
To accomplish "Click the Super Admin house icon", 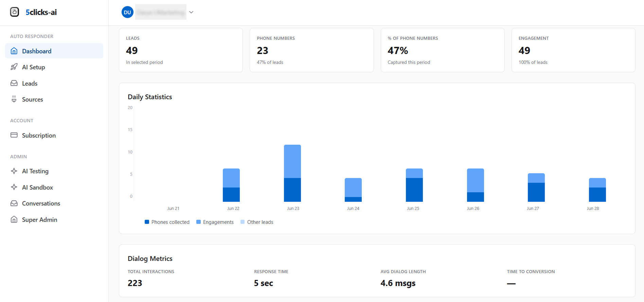I will (x=14, y=219).
